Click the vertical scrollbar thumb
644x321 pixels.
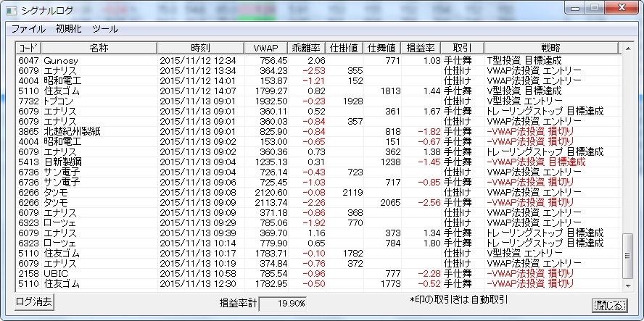627,256
